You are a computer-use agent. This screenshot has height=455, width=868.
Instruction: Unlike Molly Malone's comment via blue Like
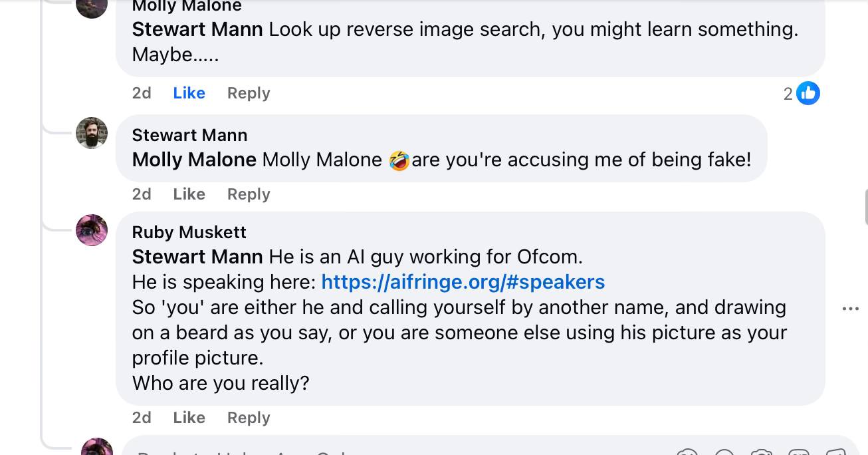[x=189, y=93]
